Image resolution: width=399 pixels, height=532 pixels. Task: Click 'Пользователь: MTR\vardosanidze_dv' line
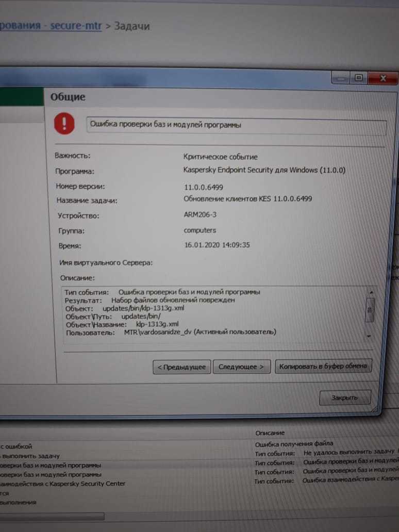point(171,332)
